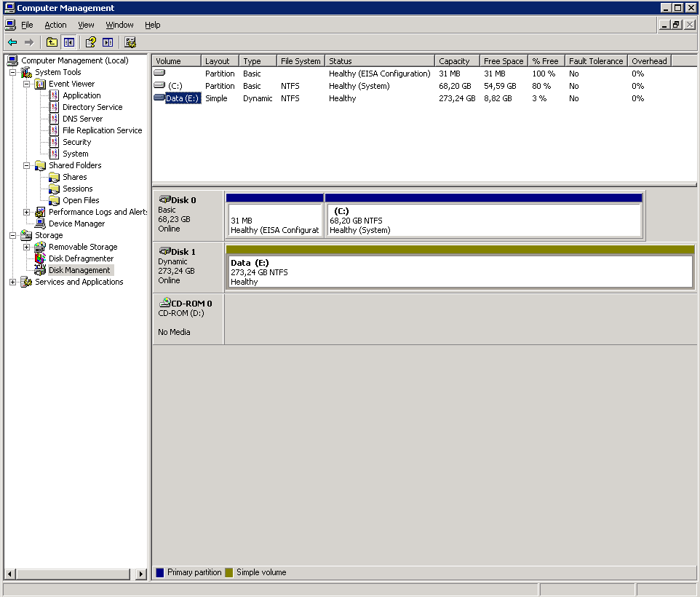
Task: Click the Disk Defragmenter icon
Action: (40, 258)
